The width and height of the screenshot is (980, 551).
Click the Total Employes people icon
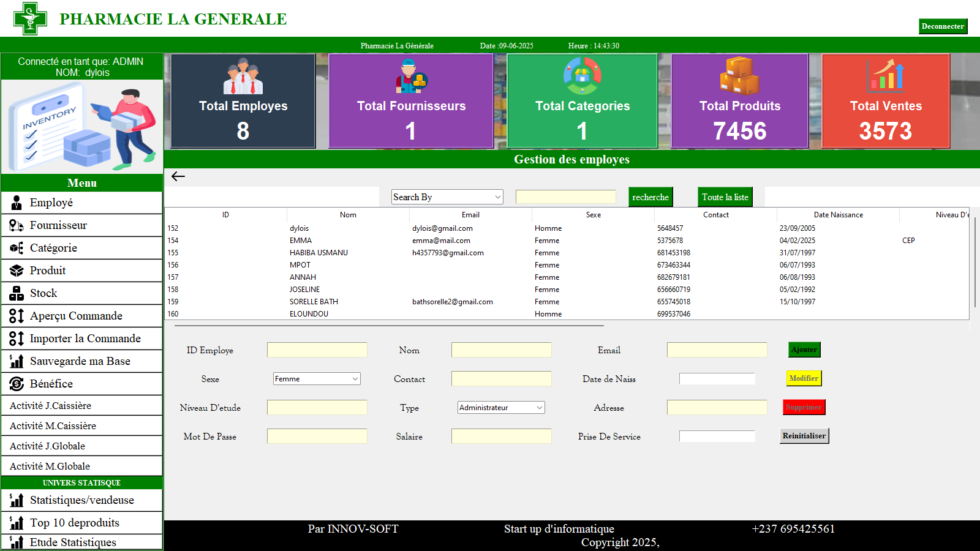coord(242,76)
